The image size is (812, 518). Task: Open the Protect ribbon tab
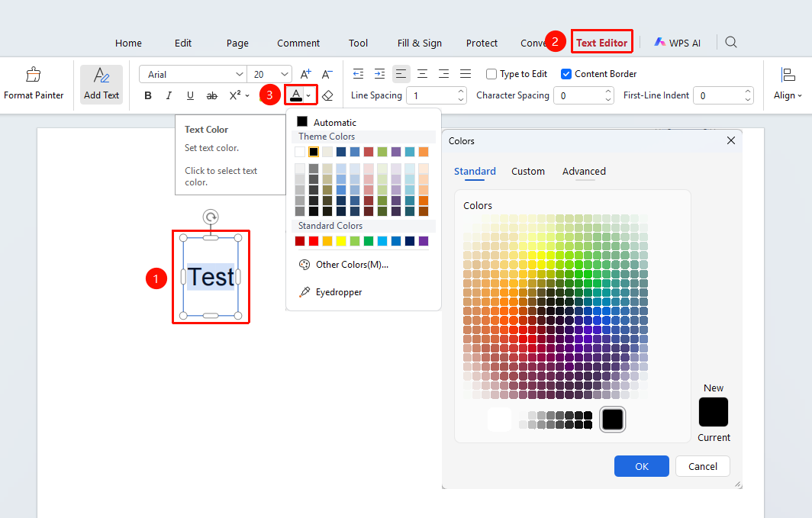pos(482,43)
